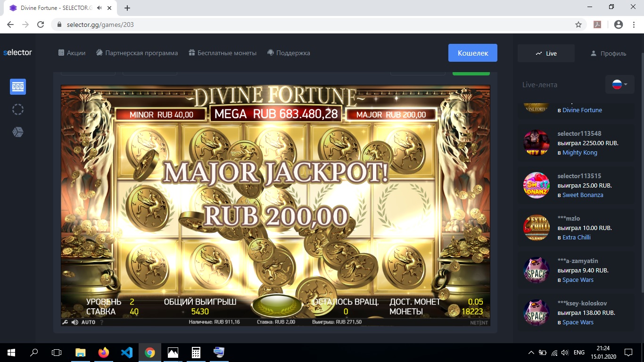Image resolution: width=644 pixels, height=362 pixels.
Task: Open the language flag dropdown
Action: tap(619, 84)
